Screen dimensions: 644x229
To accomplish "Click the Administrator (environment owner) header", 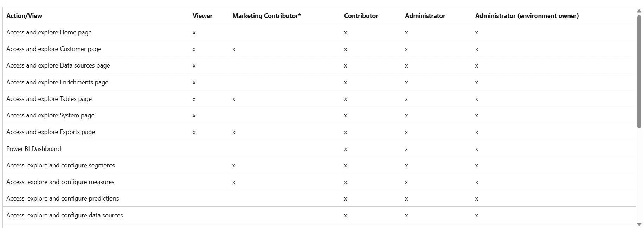I will [x=527, y=16].
